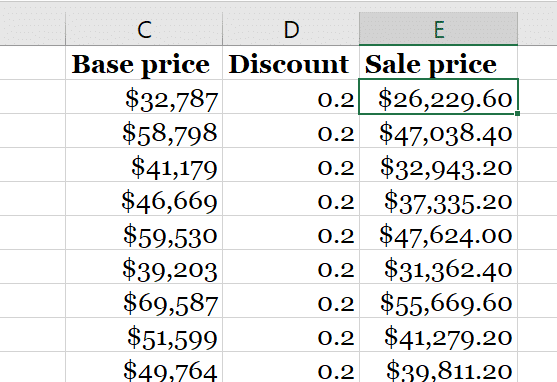Select cell with base price $32,787
This screenshot has width=557, height=382.
[x=144, y=97]
